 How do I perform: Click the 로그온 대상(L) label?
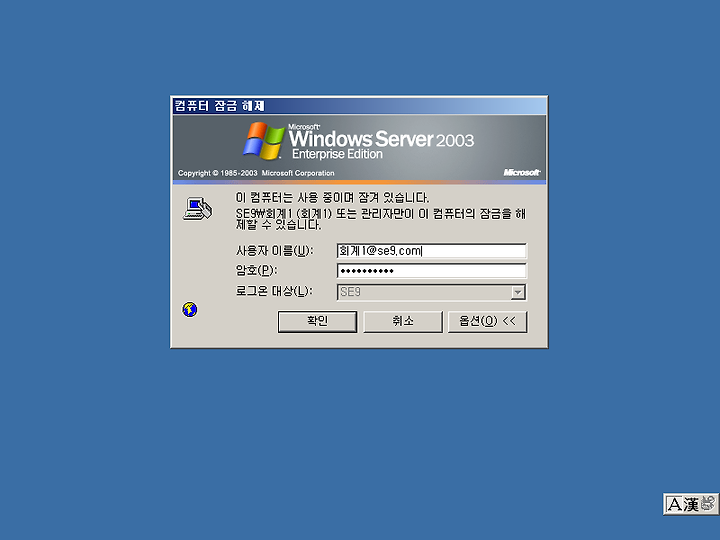(x=274, y=291)
